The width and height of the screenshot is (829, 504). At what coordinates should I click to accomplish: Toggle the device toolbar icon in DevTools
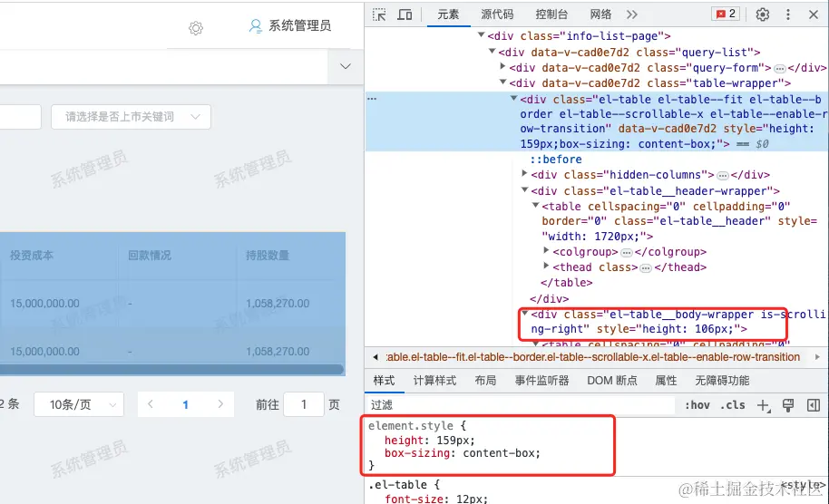pos(405,15)
